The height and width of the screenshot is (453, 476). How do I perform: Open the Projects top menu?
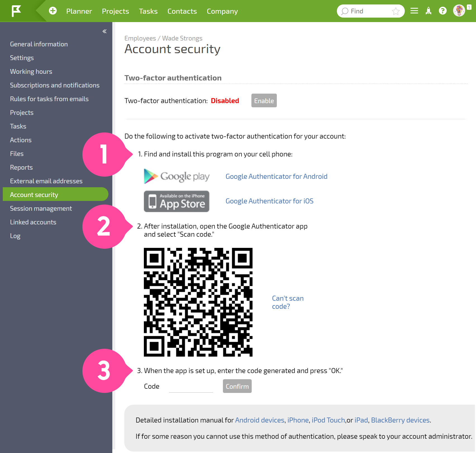coord(115,11)
